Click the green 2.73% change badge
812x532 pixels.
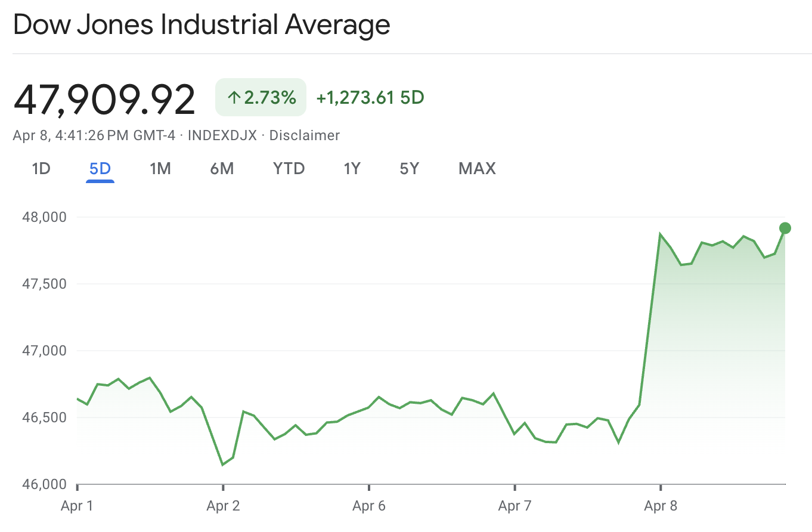[261, 97]
